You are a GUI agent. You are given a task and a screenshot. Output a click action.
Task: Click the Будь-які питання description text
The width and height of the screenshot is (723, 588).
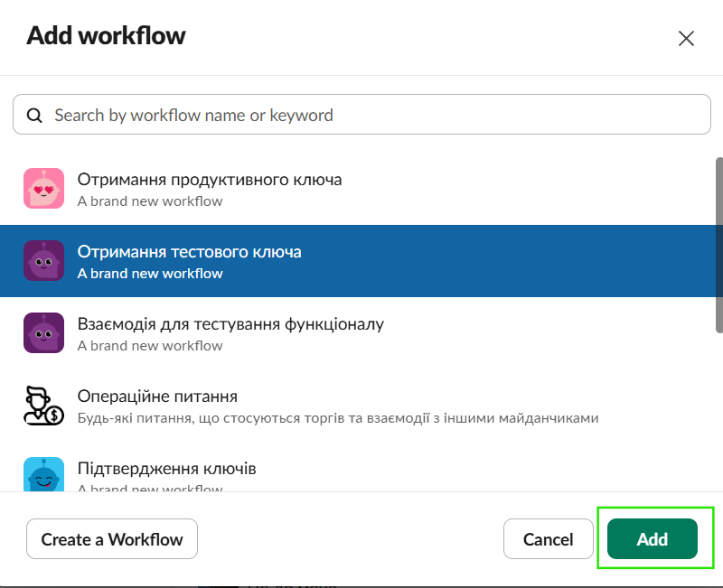(338, 418)
